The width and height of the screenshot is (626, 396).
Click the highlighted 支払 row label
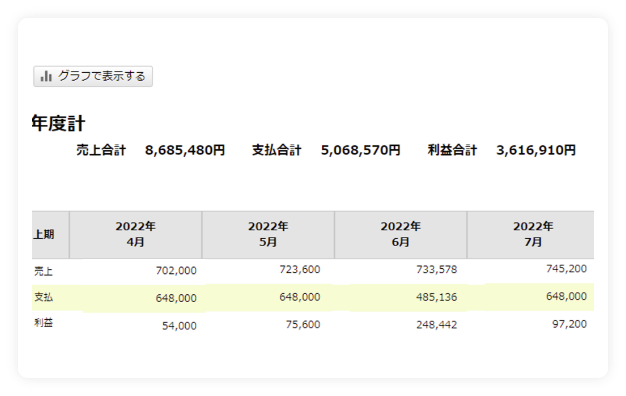tap(44, 297)
